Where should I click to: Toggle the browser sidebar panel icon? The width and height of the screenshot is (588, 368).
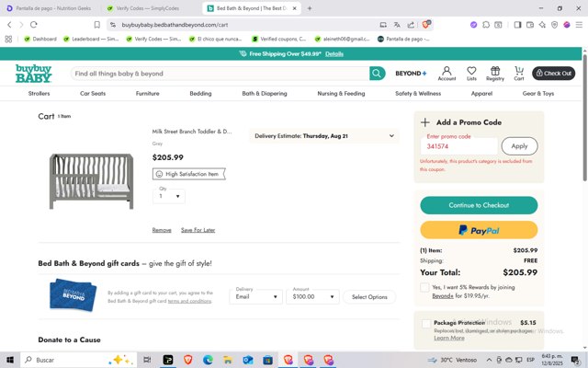(517, 25)
